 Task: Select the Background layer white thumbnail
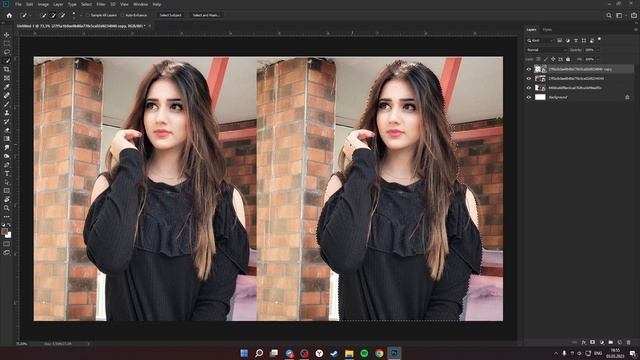click(x=540, y=97)
